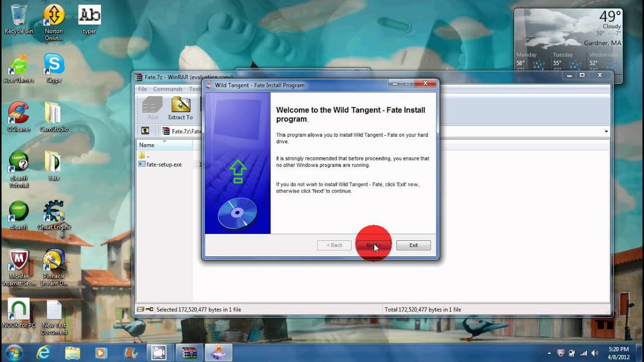Select the Pinnacle Instant desktop shortcut

[54, 268]
